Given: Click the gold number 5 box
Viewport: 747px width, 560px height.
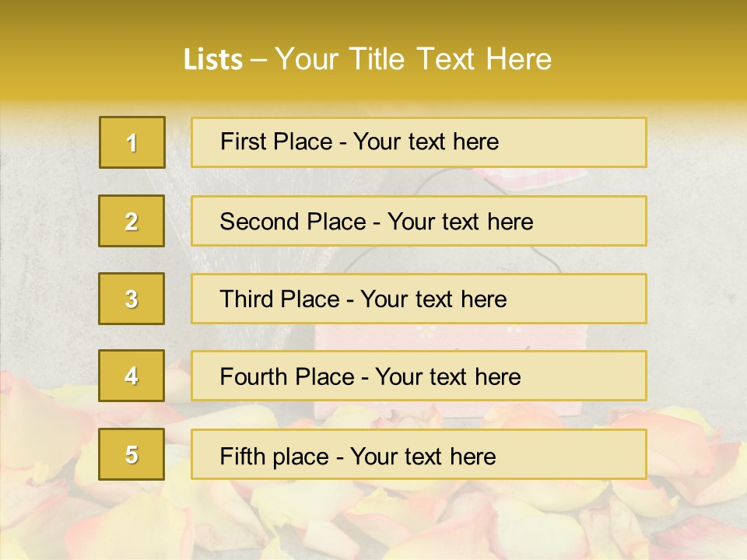Looking at the screenshot, I should [x=132, y=454].
